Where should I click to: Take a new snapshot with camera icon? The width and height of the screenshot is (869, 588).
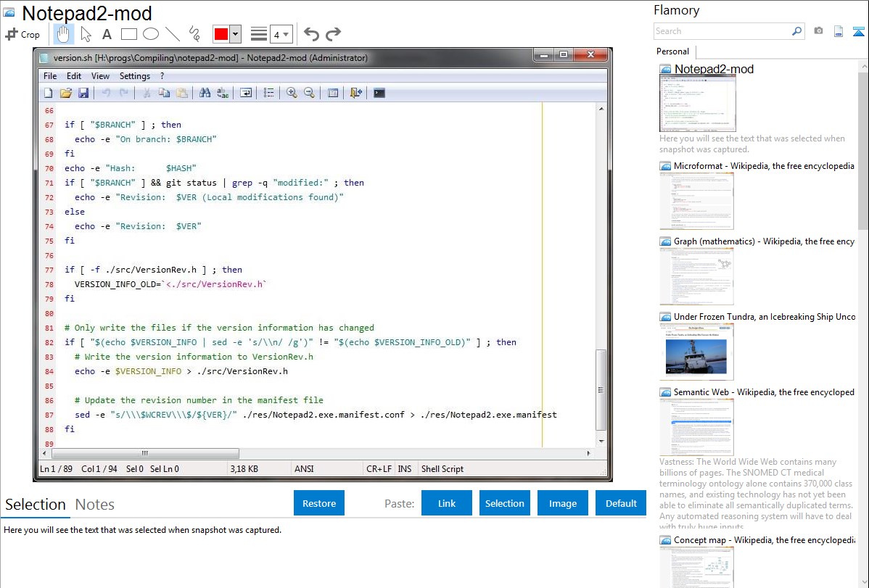[818, 31]
